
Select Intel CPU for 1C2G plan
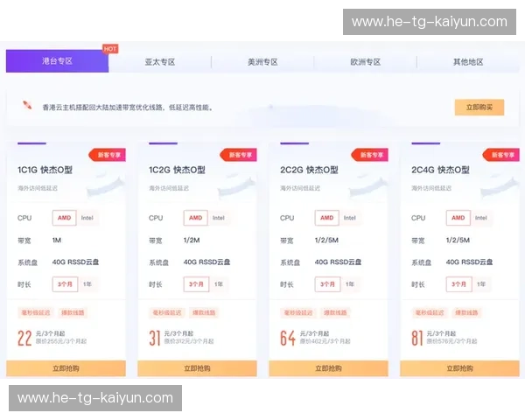tap(218, 218)
